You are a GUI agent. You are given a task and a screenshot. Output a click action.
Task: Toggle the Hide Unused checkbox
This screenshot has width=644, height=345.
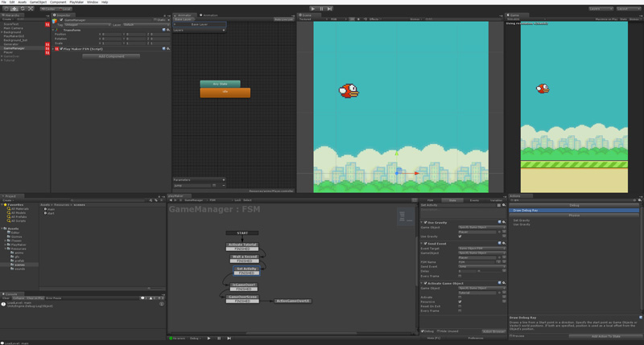pyautogui.click(x=438, y=331)
